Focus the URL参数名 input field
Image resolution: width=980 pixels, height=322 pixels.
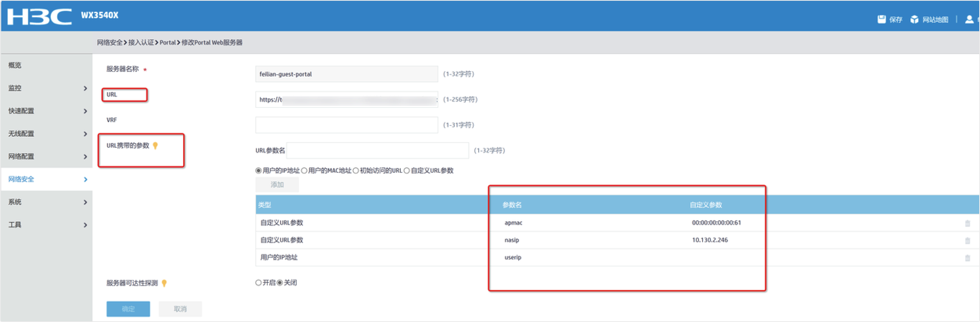coord(377,150)
